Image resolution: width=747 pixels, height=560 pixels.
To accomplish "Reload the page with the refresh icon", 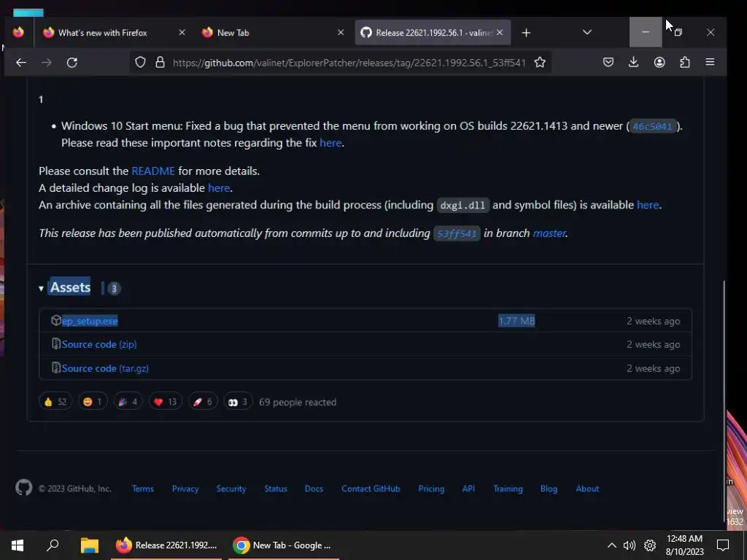I will coord(72,63).
